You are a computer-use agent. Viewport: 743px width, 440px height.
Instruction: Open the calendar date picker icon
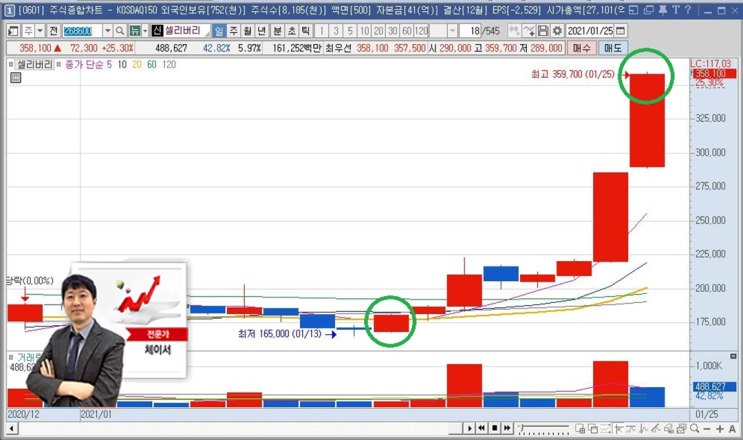click(620, 31)
